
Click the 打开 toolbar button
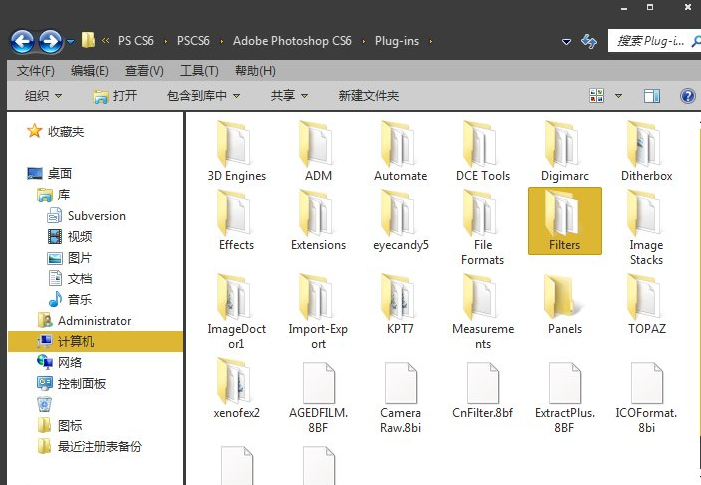[x=115, y=96]
